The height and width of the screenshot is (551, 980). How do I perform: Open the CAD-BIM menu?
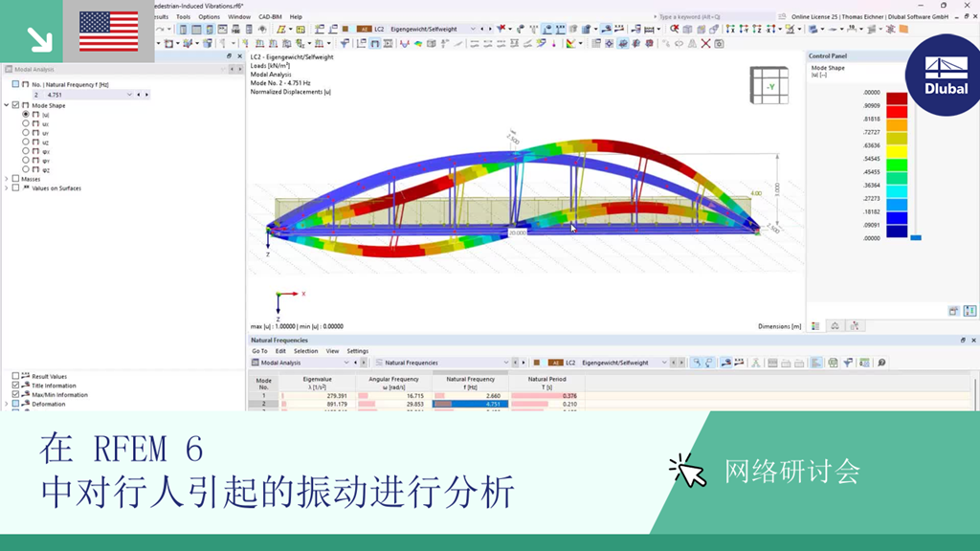click(270, 17)
